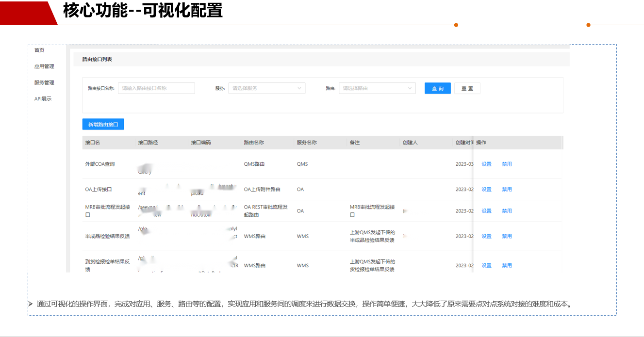Screen dimensions: 644x337
Task: Expand the 服务 dropdown
Action: coord(266,88)
